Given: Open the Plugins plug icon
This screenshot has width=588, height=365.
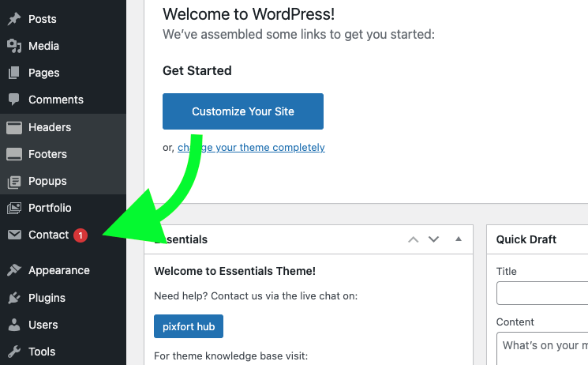Looking at the screenshot, I should [x=14, y=298].
